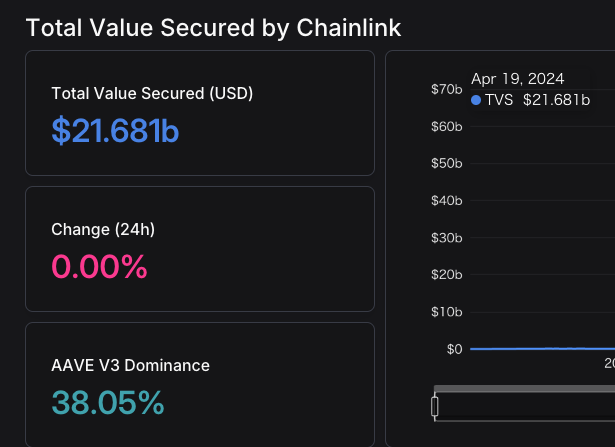Click the $60b y-axis label

(447, 127)
